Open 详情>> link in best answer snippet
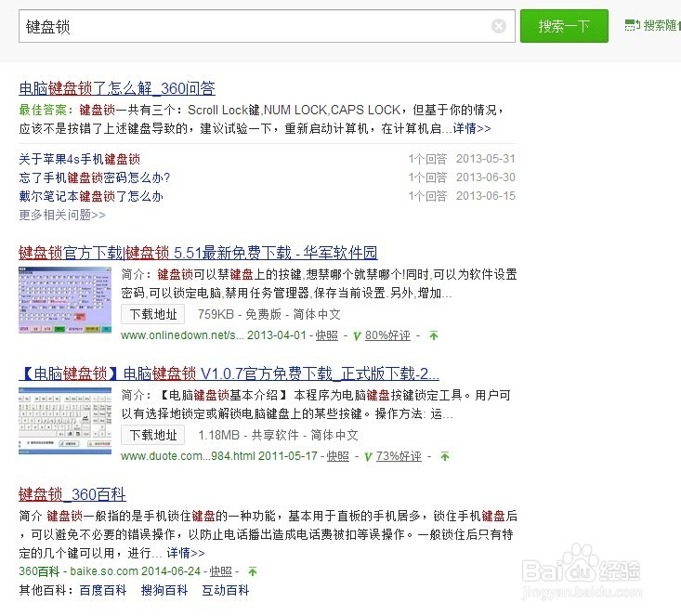This screenshot has height=616, width=681. click(x=472, y=128)
